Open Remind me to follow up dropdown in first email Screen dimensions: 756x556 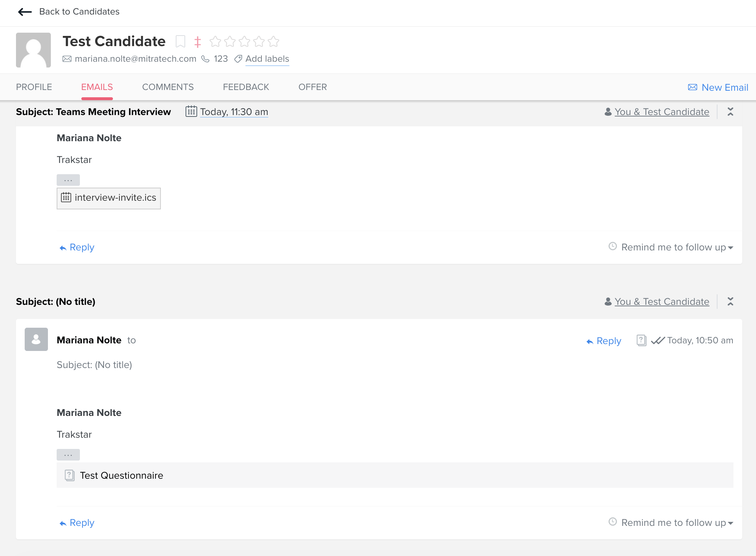tap(671, 247)
